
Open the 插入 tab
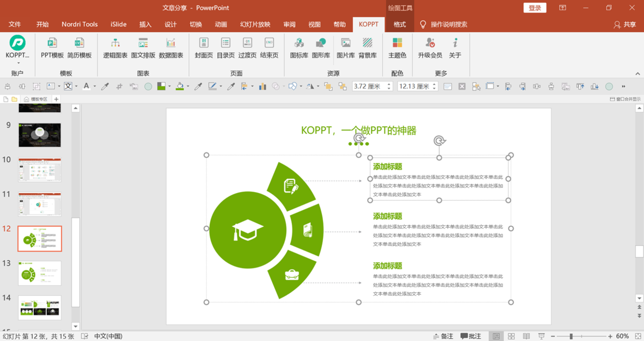pos(145,24)
